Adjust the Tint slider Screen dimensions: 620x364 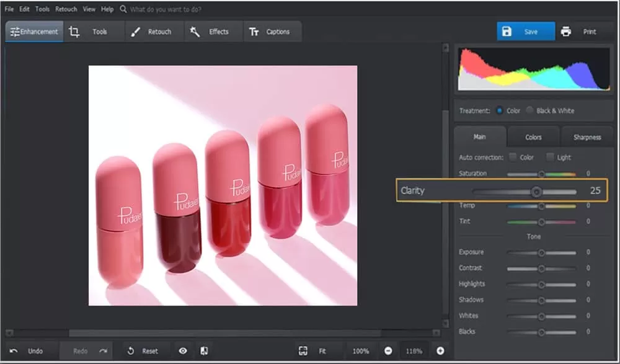pos(541,223)
